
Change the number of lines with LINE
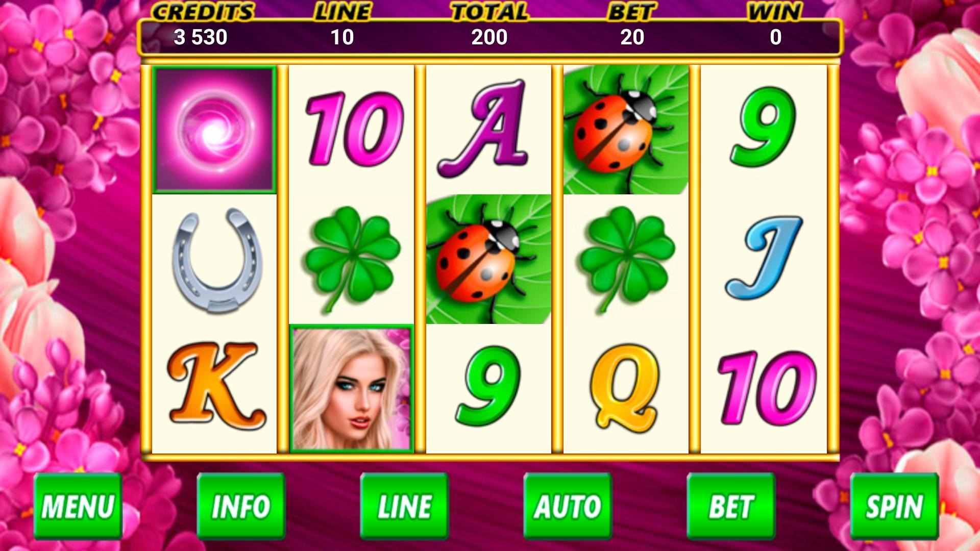click(404, 506)
